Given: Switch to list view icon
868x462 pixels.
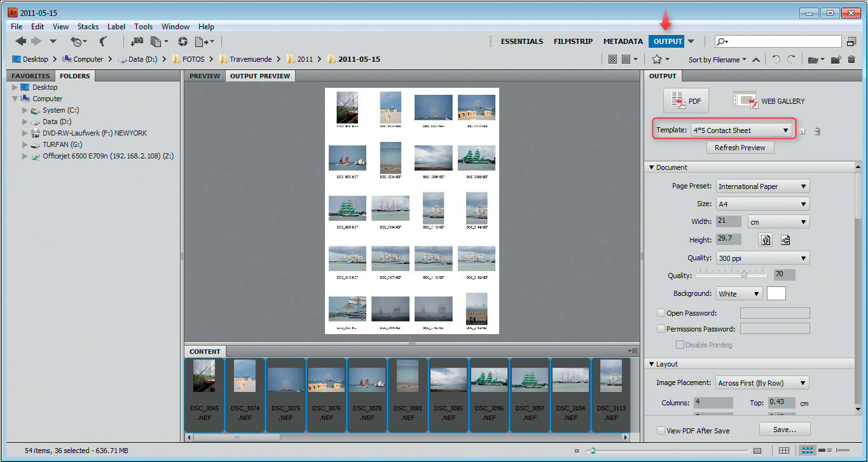Looking at the screenshot, I should tap(844, 451).
